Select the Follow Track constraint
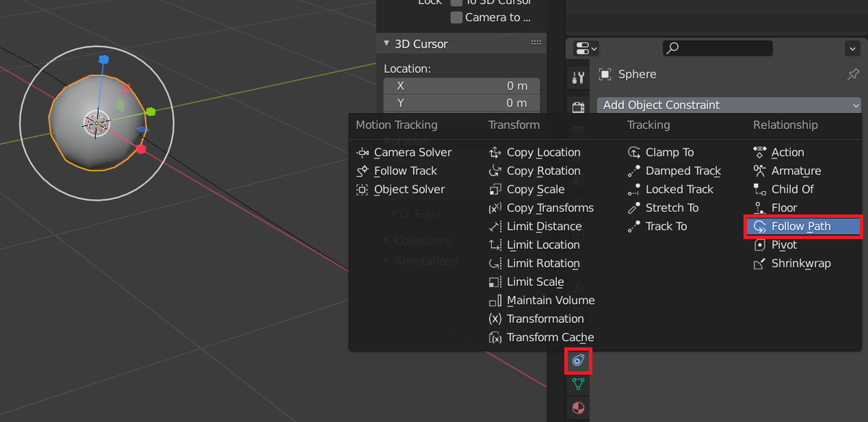 397,171
